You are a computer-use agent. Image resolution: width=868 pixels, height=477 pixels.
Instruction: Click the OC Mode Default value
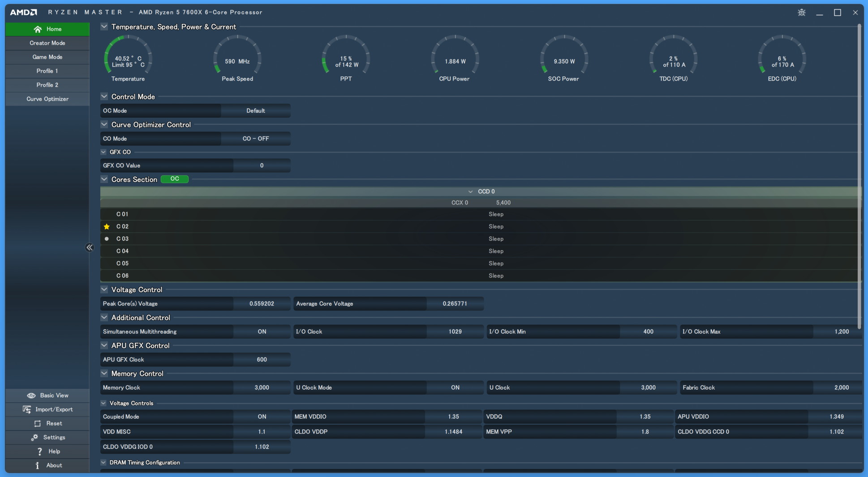click(x=256, y=111)
